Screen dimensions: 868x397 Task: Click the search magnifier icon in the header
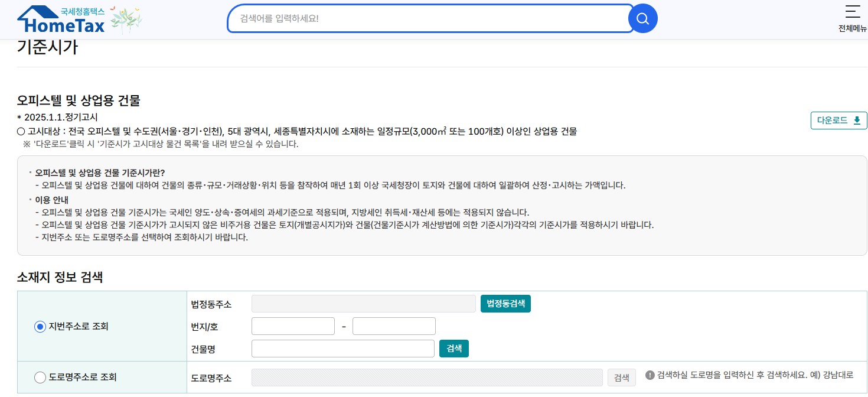tap(642, 18)
